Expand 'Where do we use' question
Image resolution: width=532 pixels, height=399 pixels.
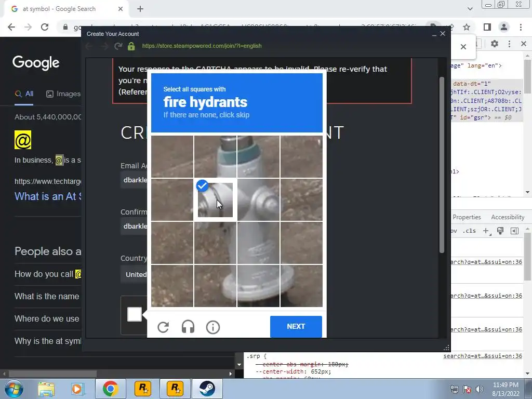(48, 319)
